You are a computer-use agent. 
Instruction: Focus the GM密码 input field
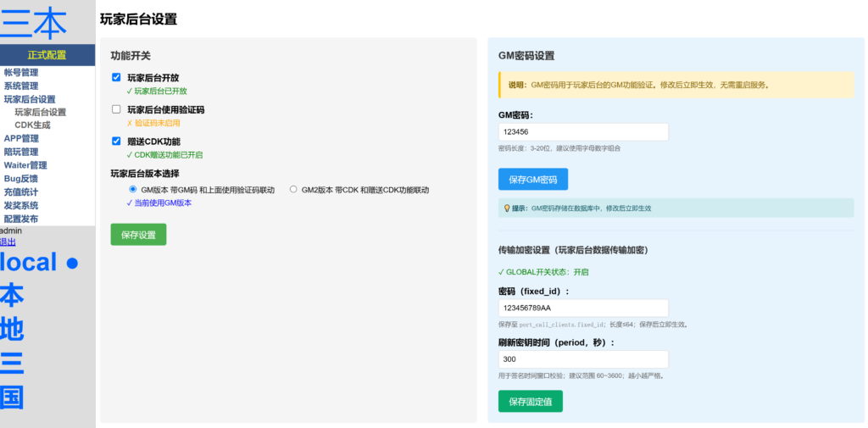click(x=583, y=132)
